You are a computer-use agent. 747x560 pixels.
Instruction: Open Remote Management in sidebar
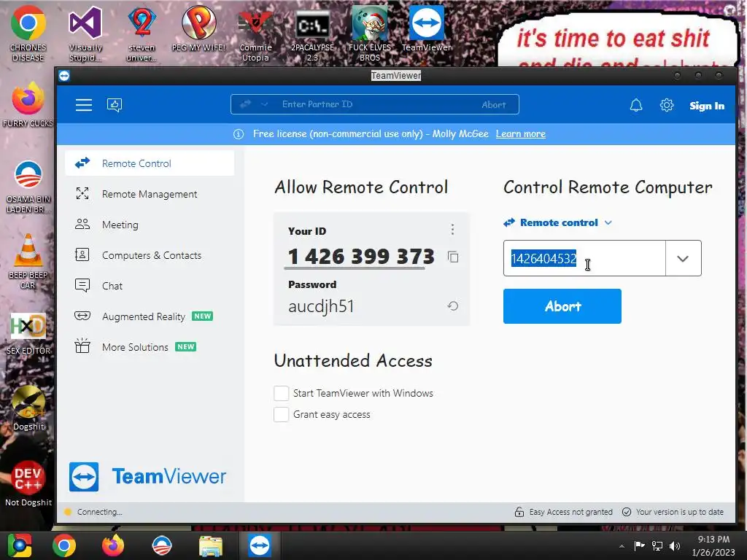click(x=150, y=194)
